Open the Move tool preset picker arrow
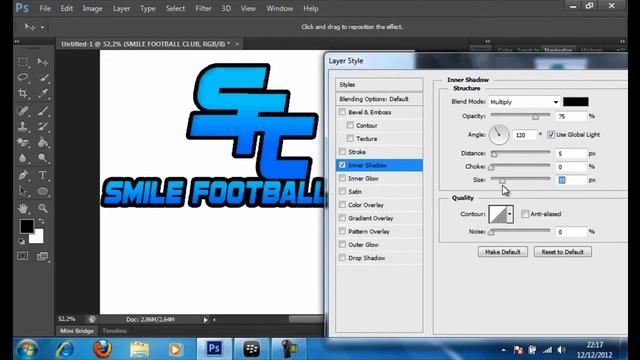 click(42, 27)
